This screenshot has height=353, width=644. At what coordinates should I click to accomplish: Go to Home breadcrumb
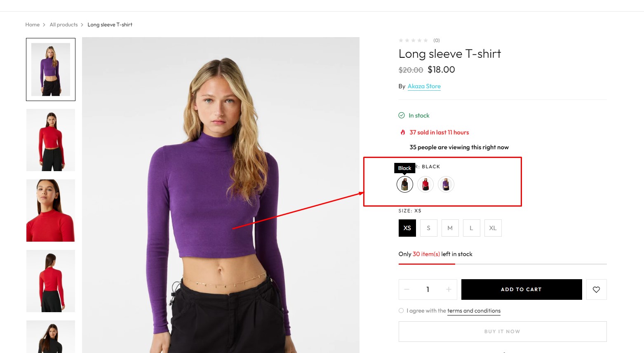click(x=33, y=25)
